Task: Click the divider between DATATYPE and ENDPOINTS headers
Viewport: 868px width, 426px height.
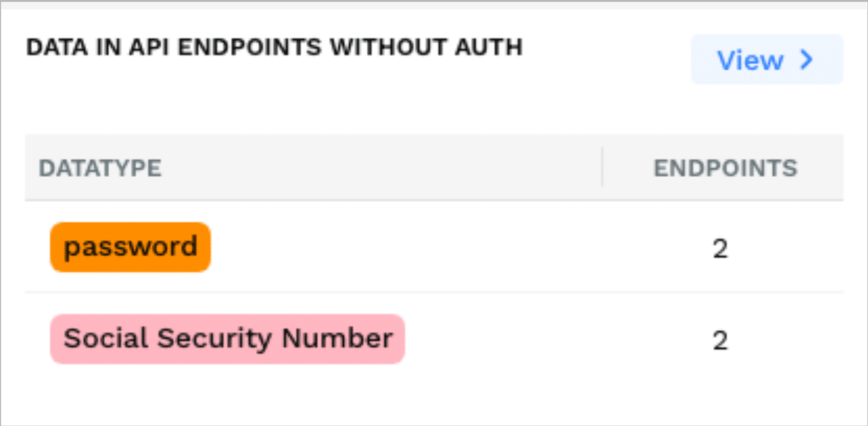Action: 602,168
